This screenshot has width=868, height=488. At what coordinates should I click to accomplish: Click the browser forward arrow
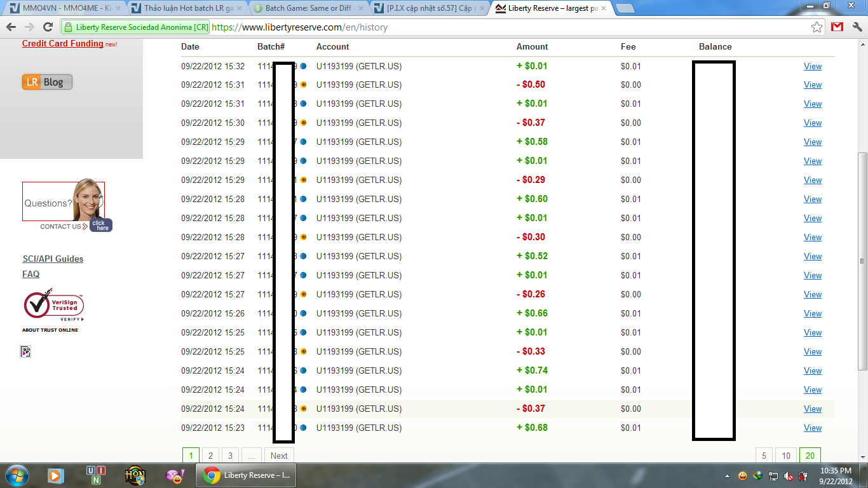click(x=29, y=27)
